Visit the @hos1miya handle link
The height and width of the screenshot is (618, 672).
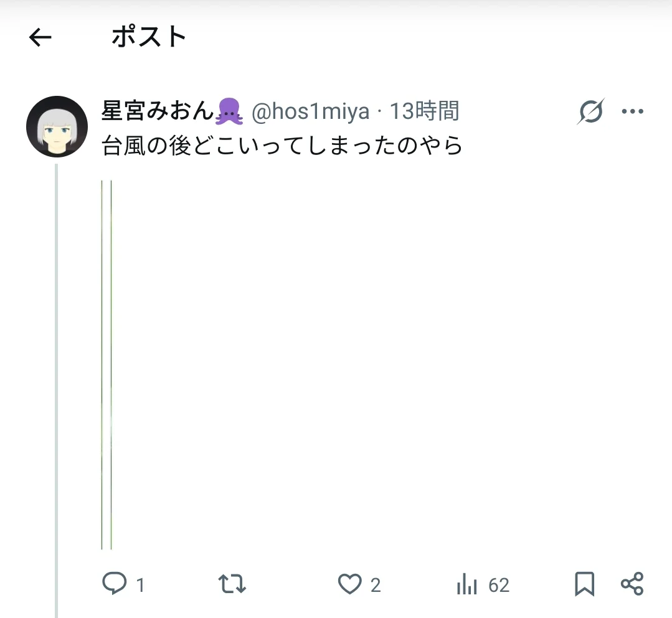point(310,112)
